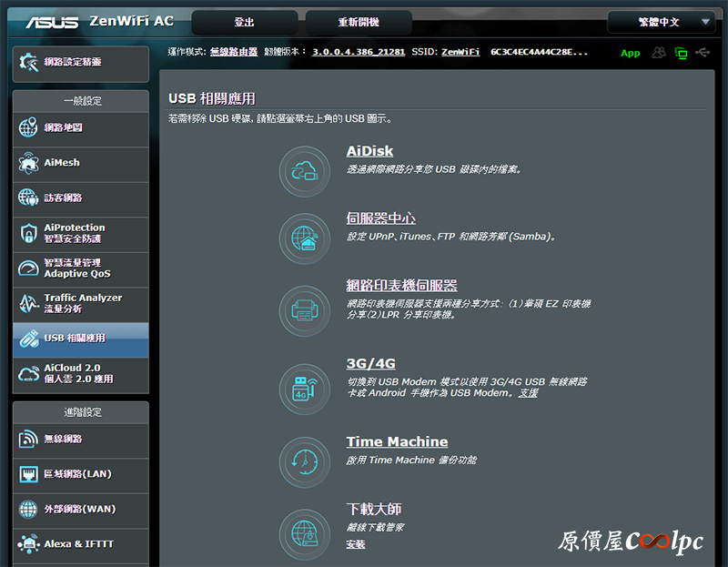Click the 3G/4G USB modem icon
The width and height of the screenshot is (728, 567).
tap(305, 390)
